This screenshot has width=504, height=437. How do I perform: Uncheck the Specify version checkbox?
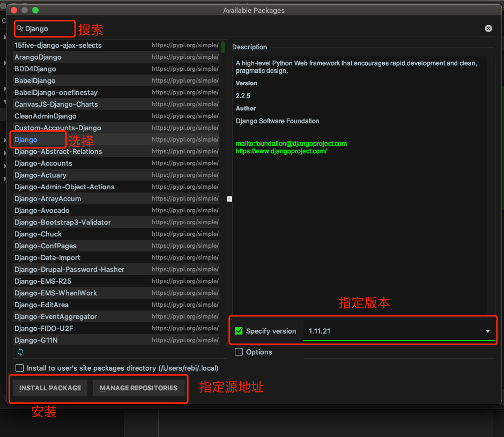coord(239,331)
